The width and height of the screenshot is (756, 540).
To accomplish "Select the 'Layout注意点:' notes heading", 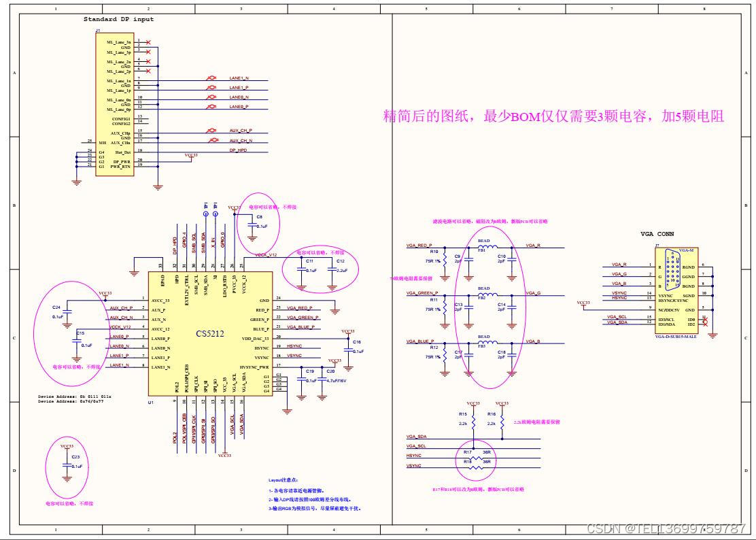I will (x=283, y=480).
